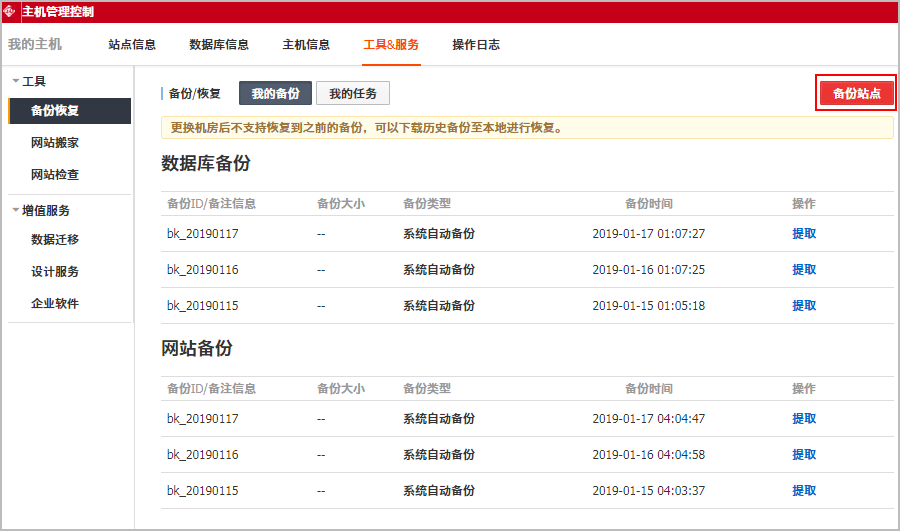
Task: Click the red logo icon in title bar
Action: coord(9,11)
